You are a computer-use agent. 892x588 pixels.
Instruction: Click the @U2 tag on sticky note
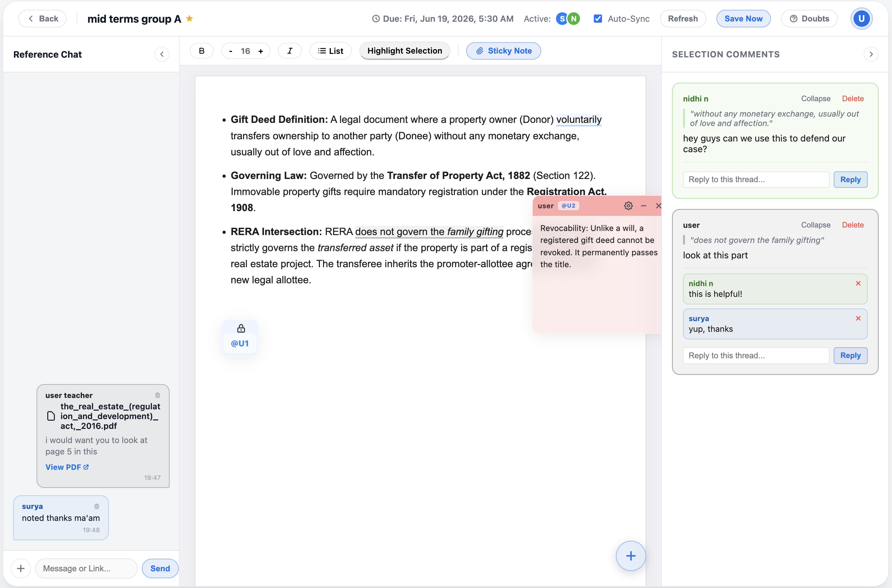click(568, 206)
